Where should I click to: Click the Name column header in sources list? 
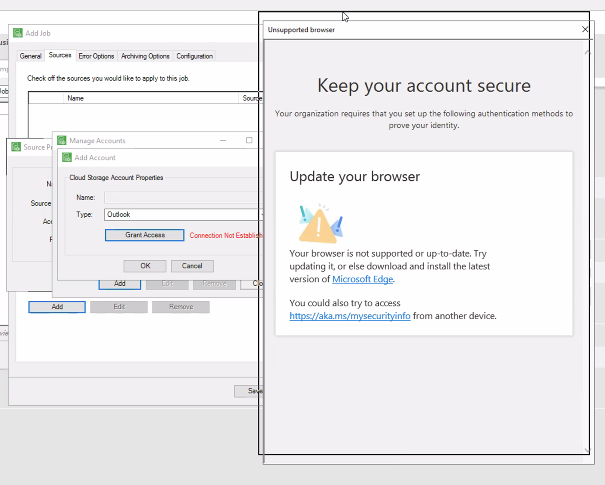tap(151, 98)
